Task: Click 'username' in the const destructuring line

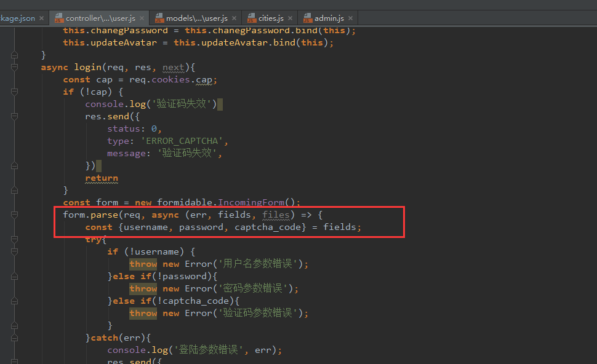Action: (146, 227)
